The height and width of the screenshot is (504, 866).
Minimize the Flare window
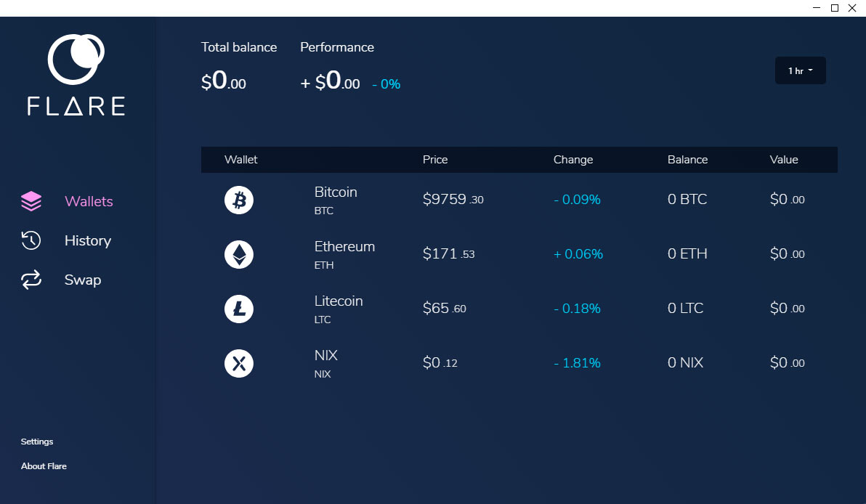click(x=817, y=8)
